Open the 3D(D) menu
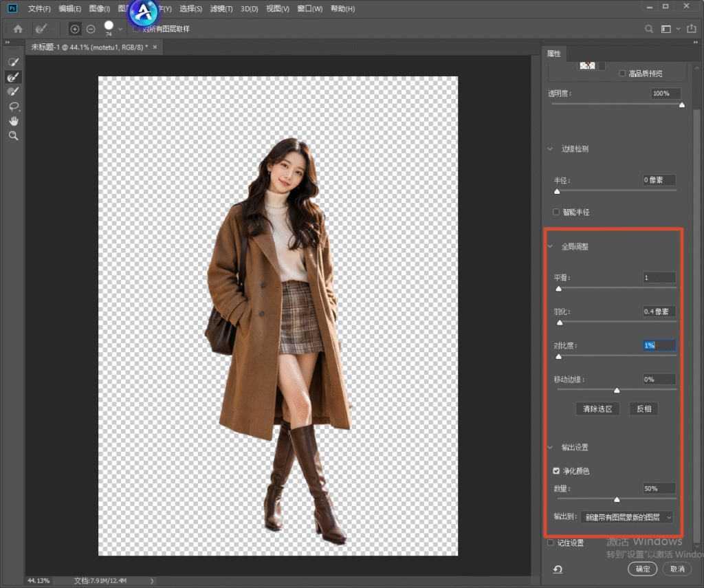 (x=249, y=8)
